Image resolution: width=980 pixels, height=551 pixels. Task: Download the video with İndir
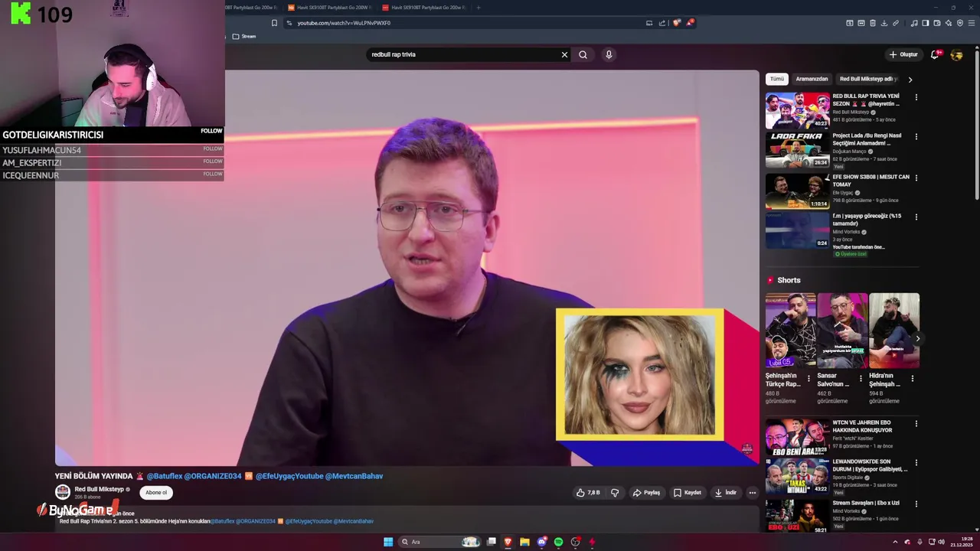725,493
